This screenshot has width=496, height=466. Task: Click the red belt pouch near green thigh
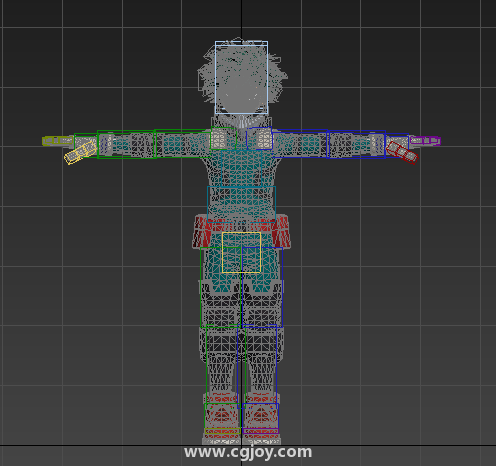(202, 232)
